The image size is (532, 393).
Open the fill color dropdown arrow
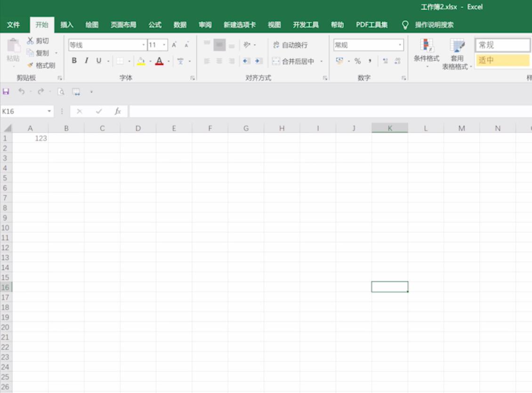(x=150, y=61)
